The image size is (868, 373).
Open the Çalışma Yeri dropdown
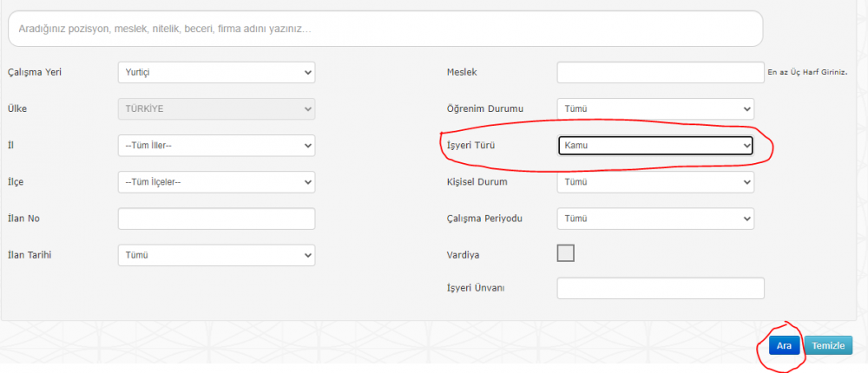[215, 73]
